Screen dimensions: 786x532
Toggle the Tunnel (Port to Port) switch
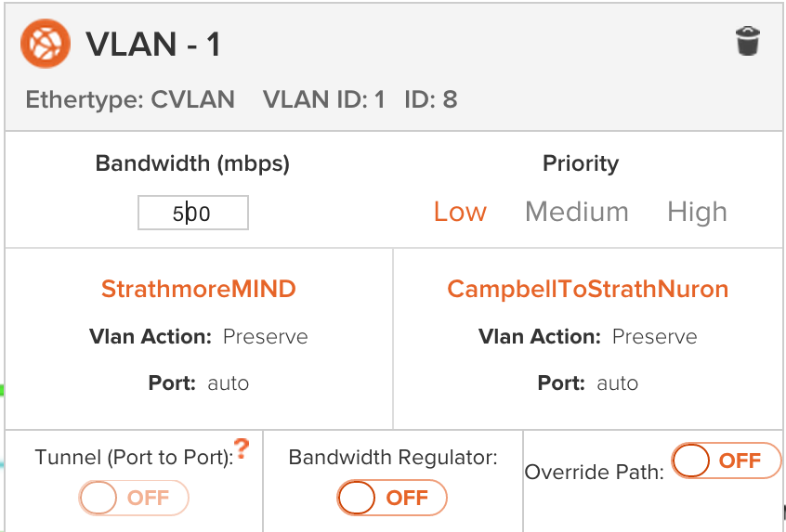tap(134, 498)
